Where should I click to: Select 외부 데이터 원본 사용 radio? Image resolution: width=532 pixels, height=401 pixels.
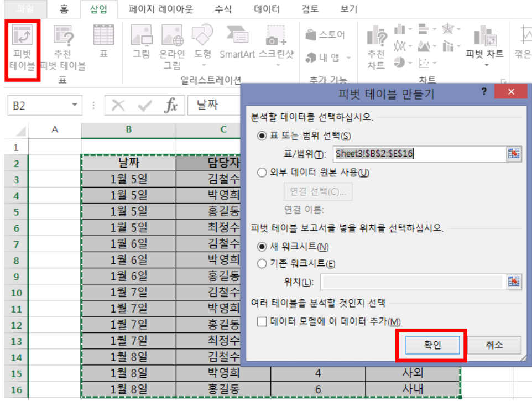262,173
